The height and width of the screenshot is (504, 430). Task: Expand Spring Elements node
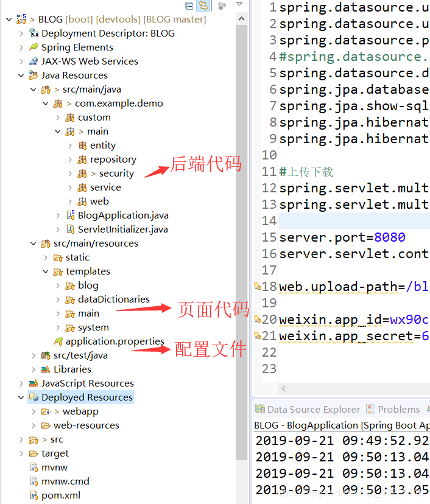[21, 47]
